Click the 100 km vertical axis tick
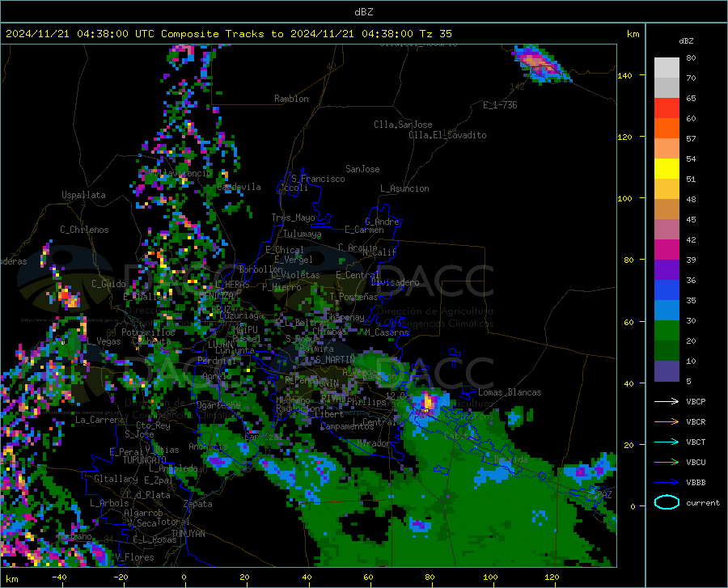Screen dimensions: 728x588 pyautogui.click(x=624, y=198)
